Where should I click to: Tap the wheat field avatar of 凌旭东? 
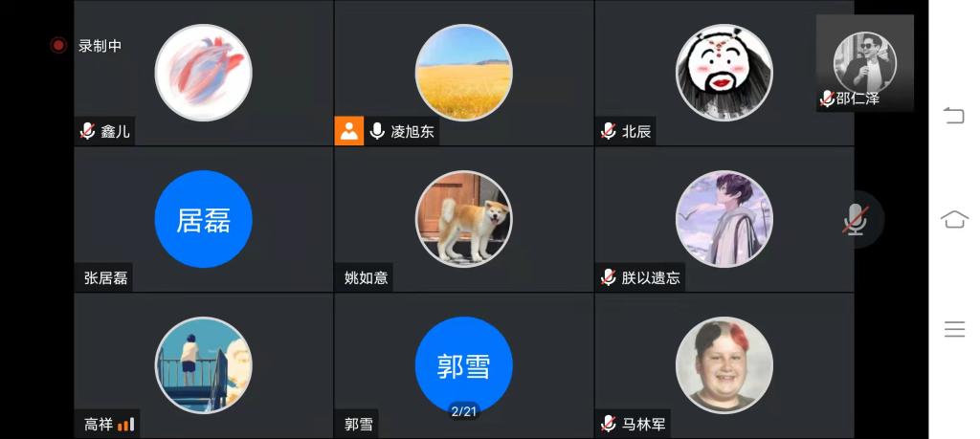click(464, 73)
